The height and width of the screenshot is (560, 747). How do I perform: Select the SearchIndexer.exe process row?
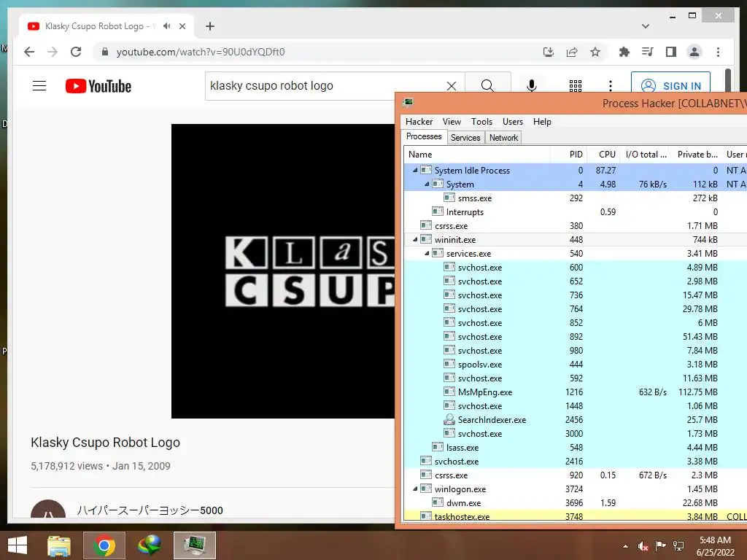click(575, 420)
